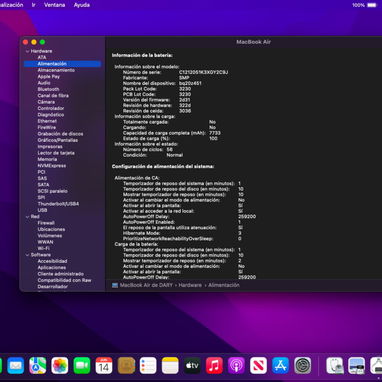This screenshot has width=382, height=382.
Task: Click Hardware in the bottom path bar
Action: [190, 285]
